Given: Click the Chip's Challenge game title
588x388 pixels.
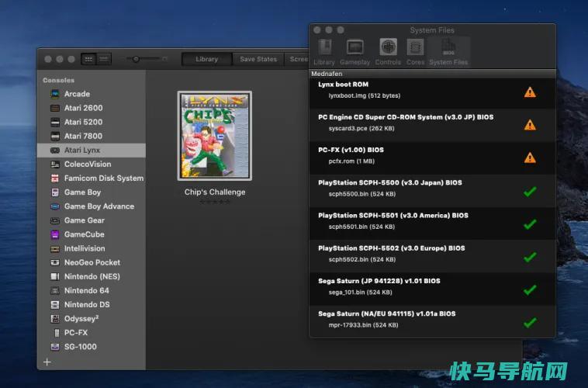Looking at the screenshot, I should pos(215,192).
